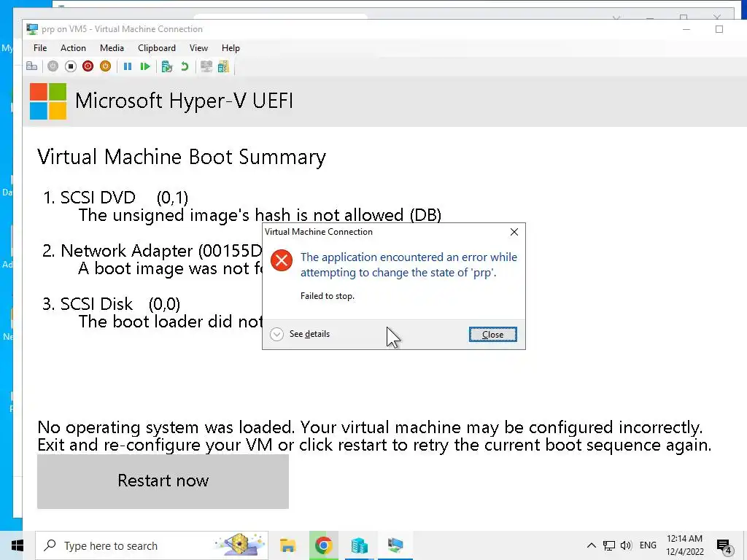The image size is (747, 560).
Task: Click the red Shut Down icon
Action: pos(88,66)
